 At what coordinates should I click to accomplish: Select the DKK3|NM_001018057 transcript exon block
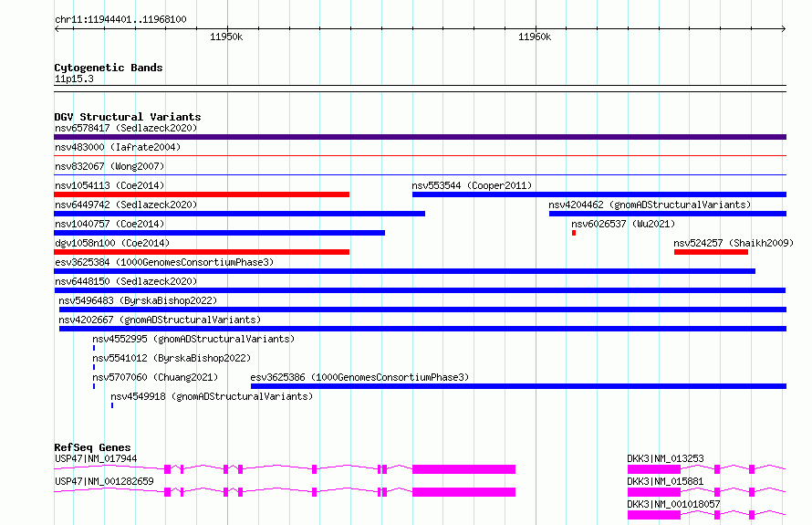[654, 515]
